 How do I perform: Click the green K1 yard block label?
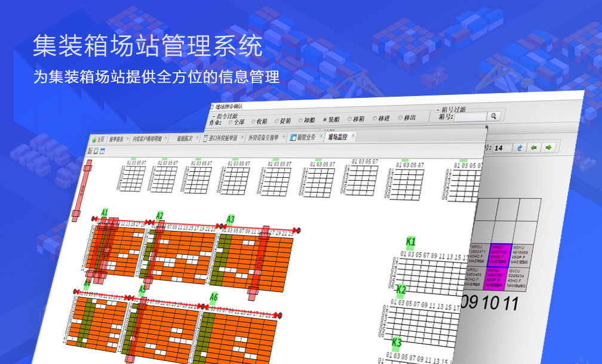click(x=410, y=242)
